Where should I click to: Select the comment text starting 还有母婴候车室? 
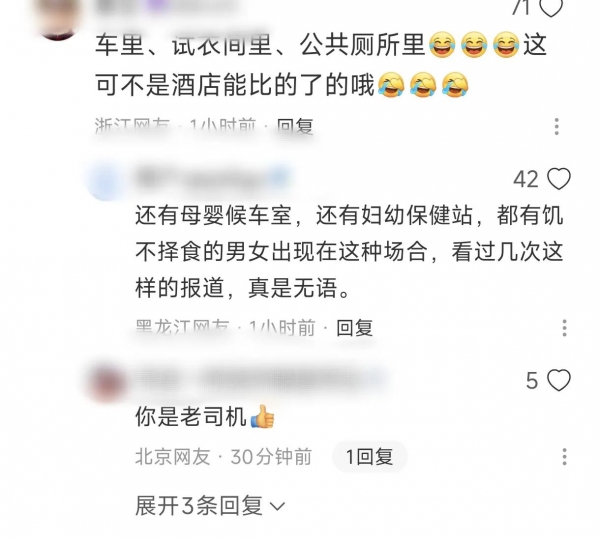pos(349,251)
